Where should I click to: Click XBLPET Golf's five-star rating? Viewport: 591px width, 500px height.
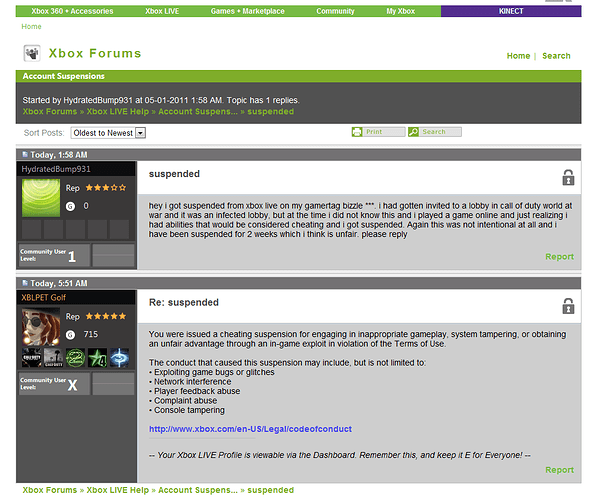pyautogui.click(x=106, y=316)
